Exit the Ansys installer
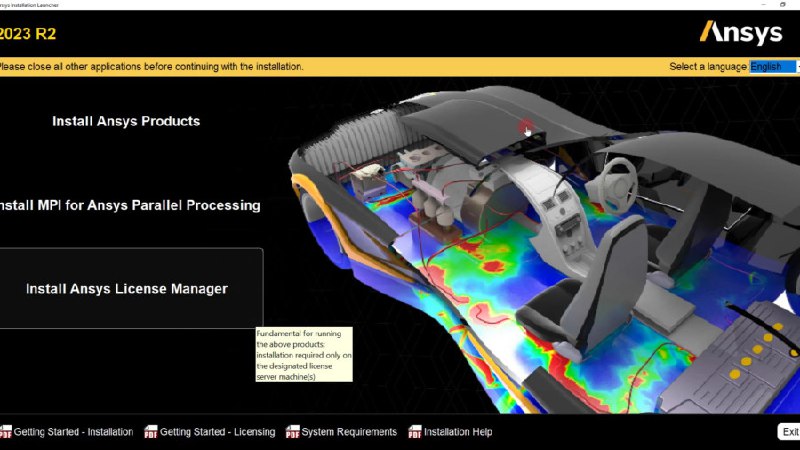Screen dimensions: 800x450 coord(789,432)
